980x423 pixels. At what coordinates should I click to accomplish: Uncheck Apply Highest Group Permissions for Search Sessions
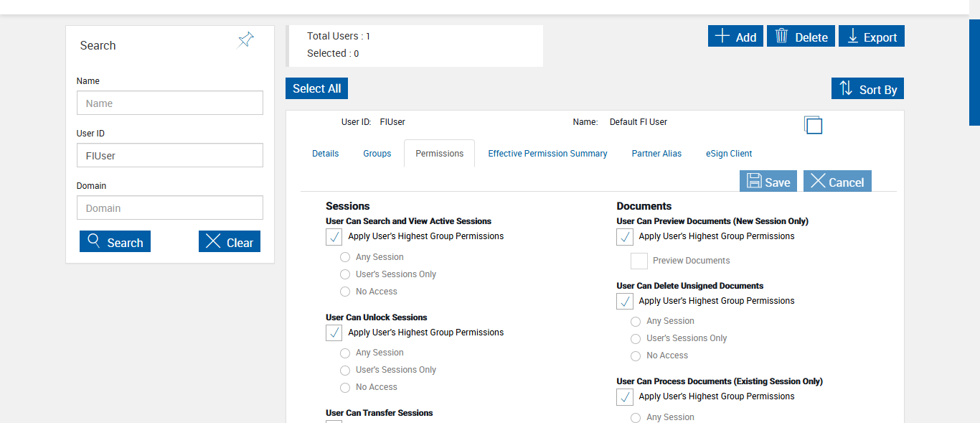click(x=334, y=237)
